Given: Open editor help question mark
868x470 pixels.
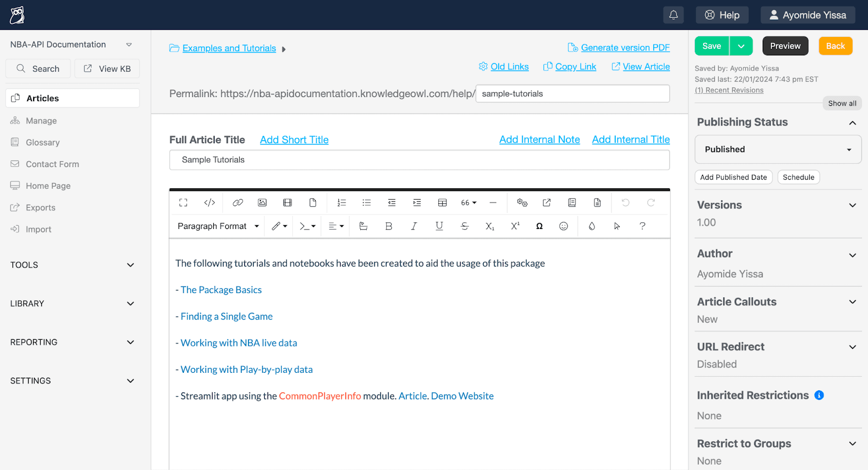Looking at the screenshot, I should click(642, 226).
